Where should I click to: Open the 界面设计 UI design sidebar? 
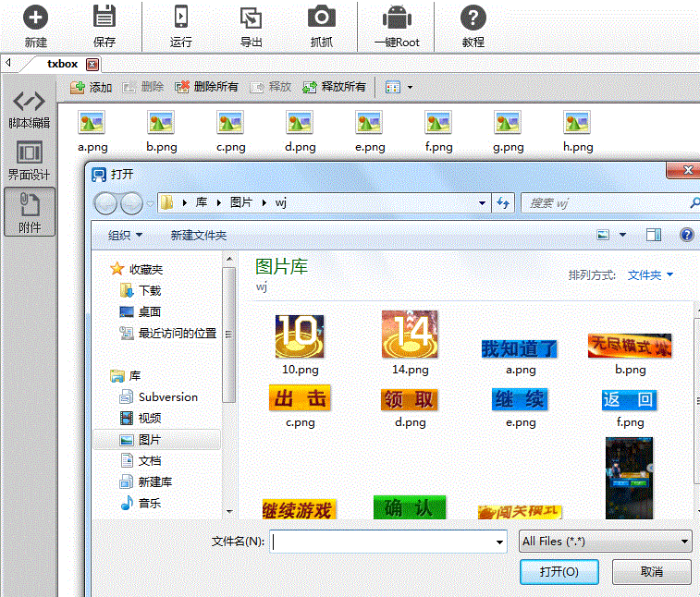click(x=29, y=161)
